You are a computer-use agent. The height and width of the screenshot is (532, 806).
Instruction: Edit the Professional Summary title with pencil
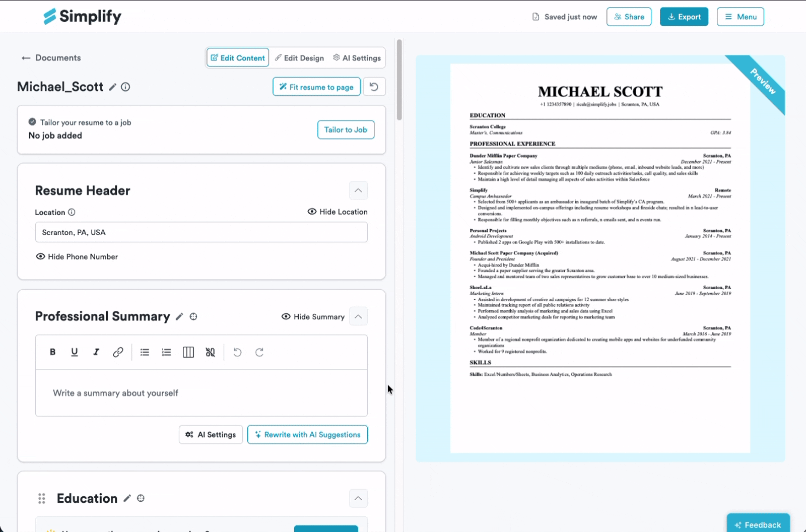(x=179, y=316)
